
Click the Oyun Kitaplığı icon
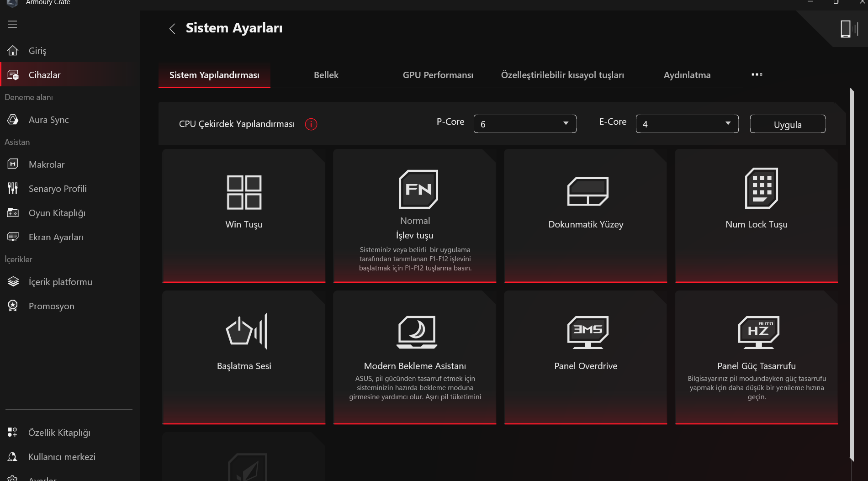coord(13,212)
